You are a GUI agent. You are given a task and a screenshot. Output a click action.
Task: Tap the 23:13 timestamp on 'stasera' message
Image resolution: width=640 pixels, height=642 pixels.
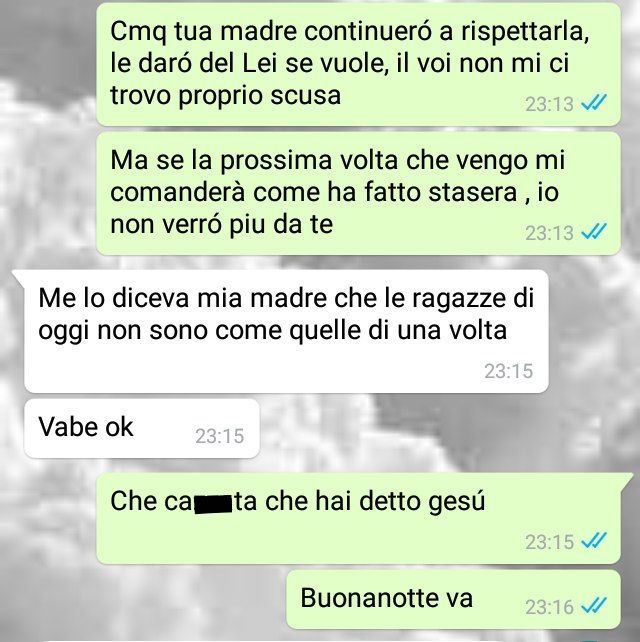[549, 233]
